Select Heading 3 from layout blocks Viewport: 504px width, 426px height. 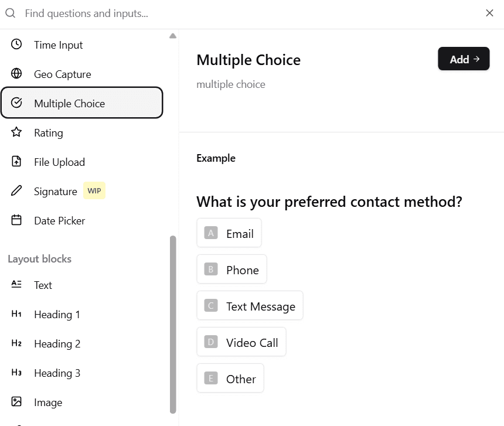[16, 373]
